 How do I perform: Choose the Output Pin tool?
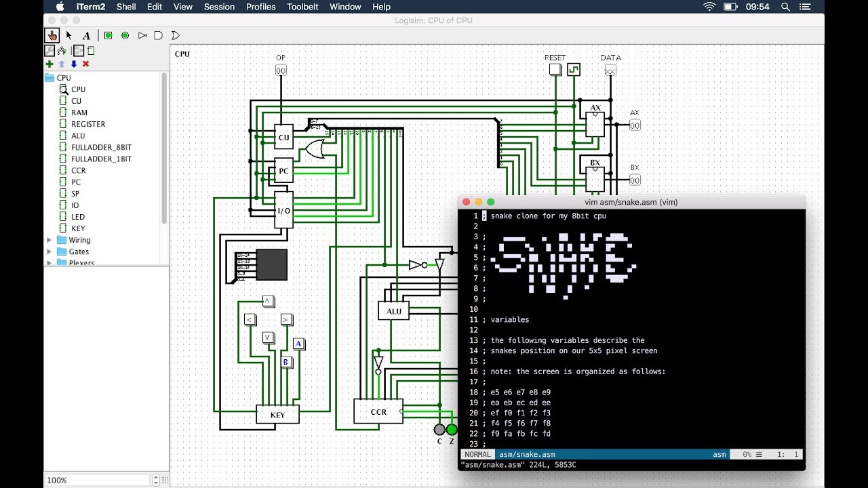125,35
